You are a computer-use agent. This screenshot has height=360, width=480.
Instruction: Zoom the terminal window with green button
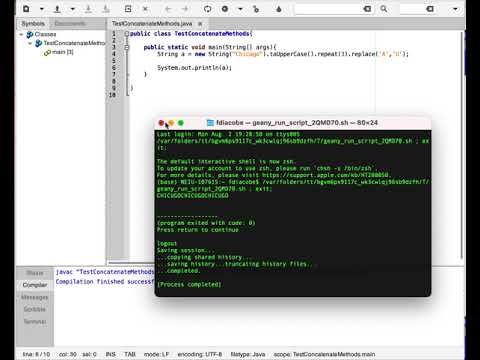[x=181, y=123]
